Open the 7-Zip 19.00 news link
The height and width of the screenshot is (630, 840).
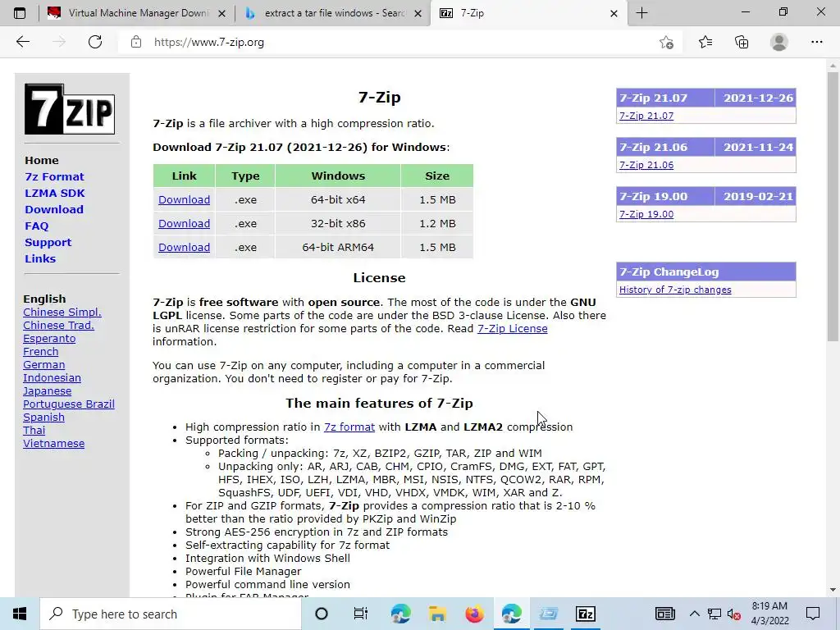point(646,214)
